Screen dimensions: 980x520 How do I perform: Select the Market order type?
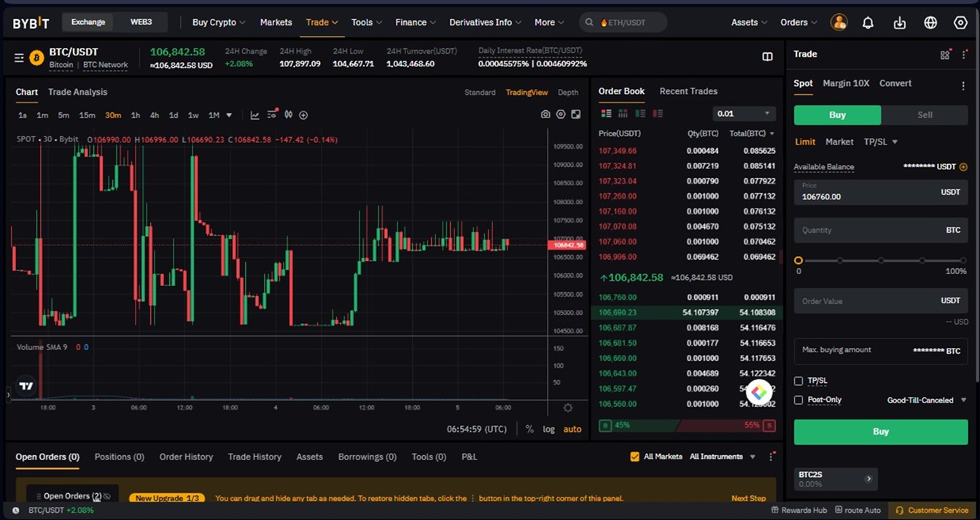(839, 141)
